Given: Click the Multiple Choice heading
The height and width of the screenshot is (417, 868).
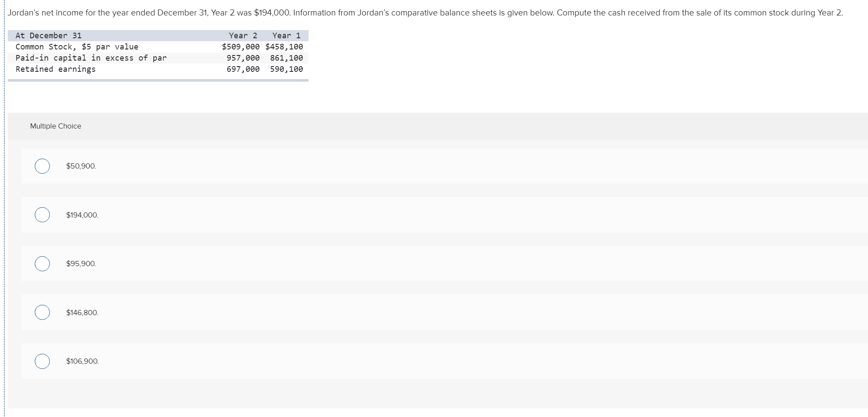Looking at the screenshot, I should (x=55, y=126).
